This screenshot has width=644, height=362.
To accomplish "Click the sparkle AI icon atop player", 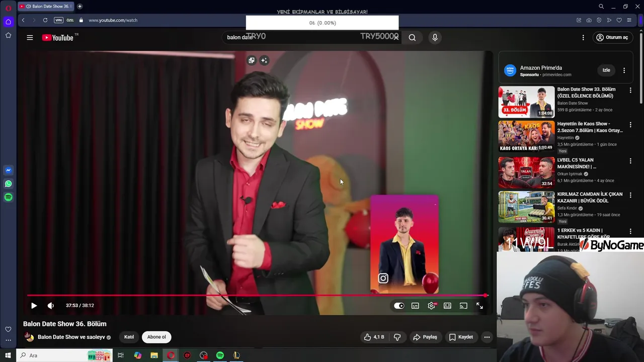I will (x=264, y=60).
